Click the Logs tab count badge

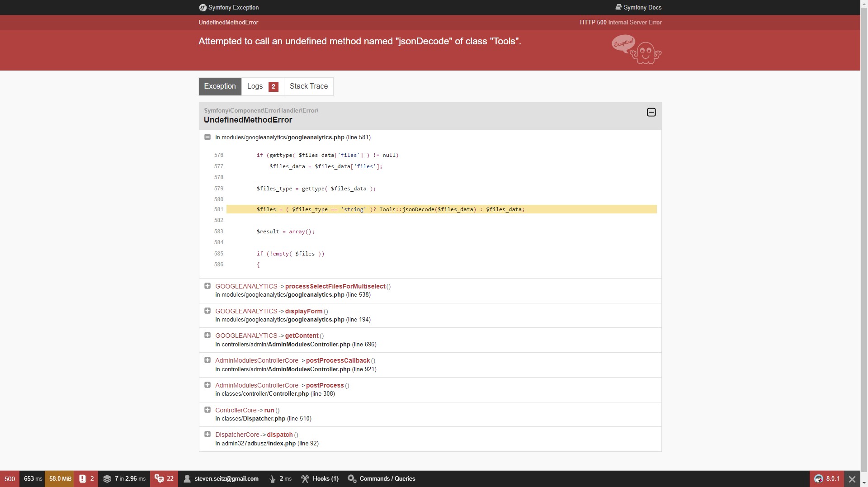(x=274, y=86)
